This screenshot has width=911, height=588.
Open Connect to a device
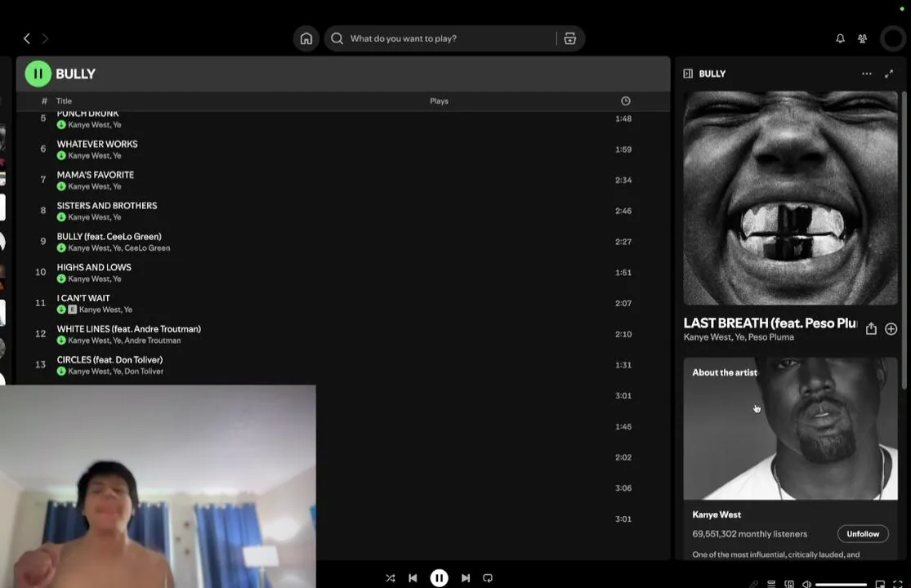789,584
